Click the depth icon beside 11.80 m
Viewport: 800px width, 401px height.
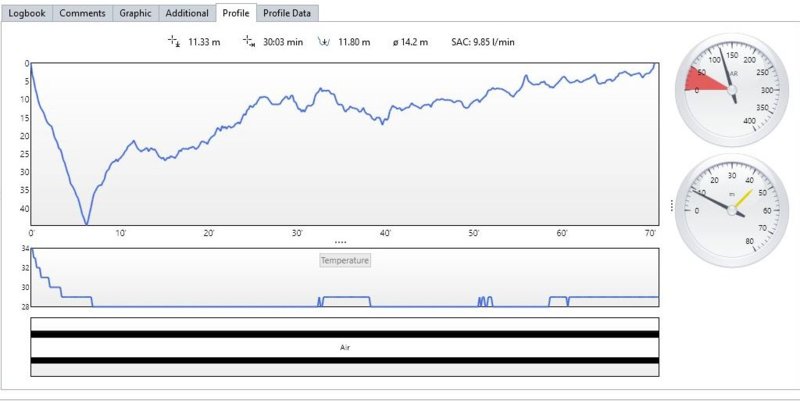click(x=324, y=42)
